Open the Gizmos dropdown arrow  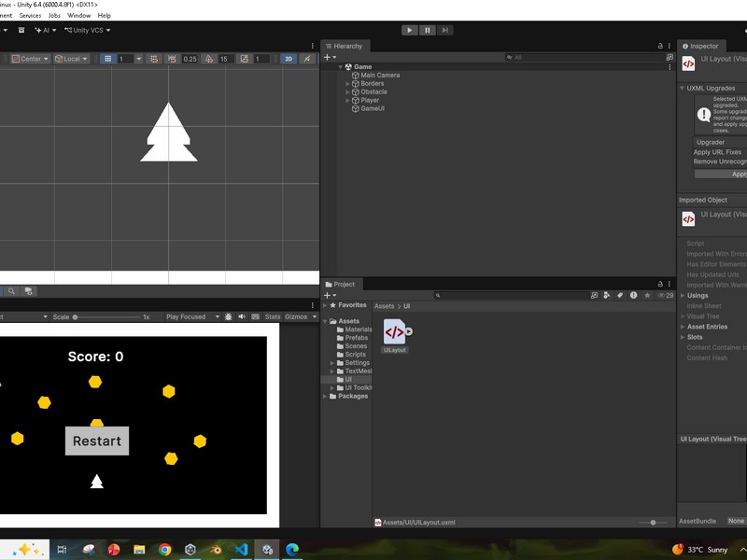coord(315,316)
